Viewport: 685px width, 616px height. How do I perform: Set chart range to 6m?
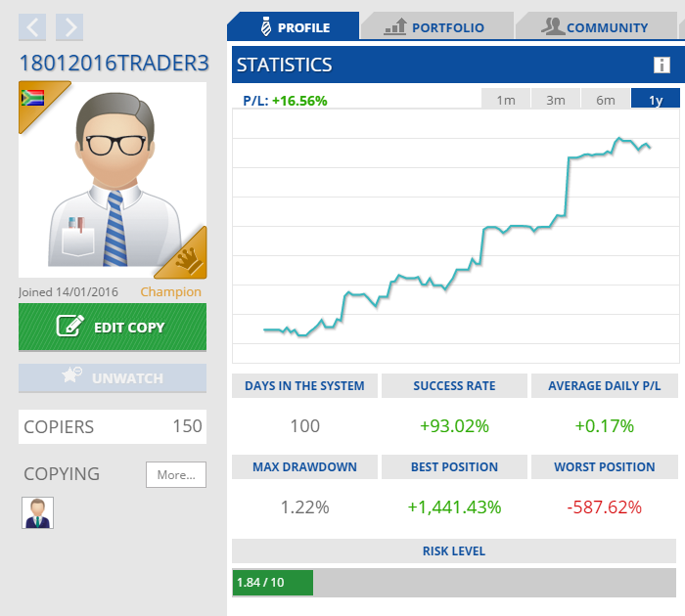pos(606,100)
